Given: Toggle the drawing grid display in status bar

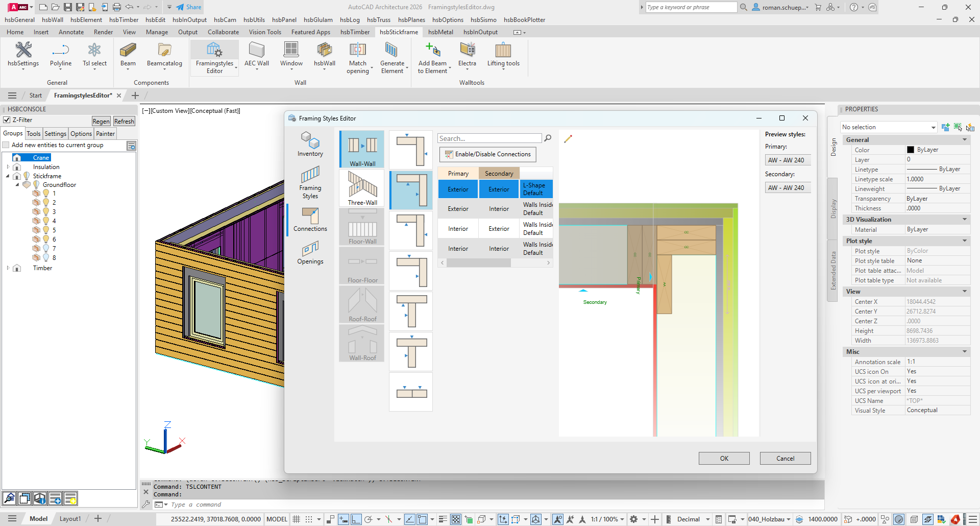Looking at the screenshot, I should pos(296,519).
